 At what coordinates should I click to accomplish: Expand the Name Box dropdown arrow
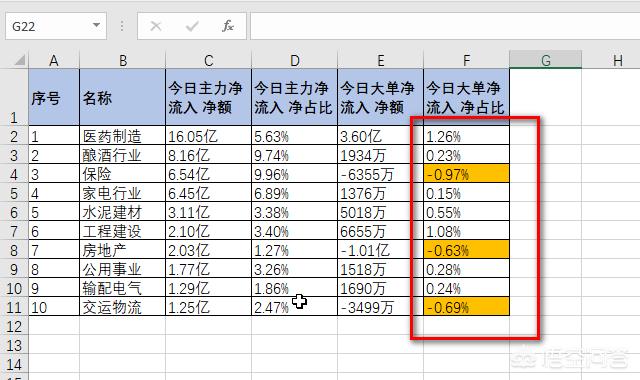[96, 25]
